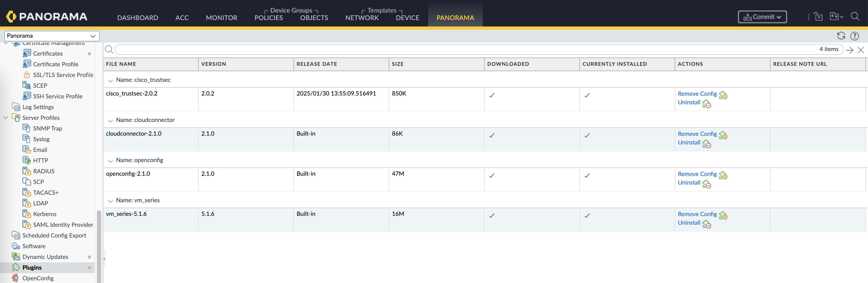The height and width of the screenshot is (283, 868).
Task: Click Remove Config icon for cisco_trustsec
Action: (x=723, y=95)
